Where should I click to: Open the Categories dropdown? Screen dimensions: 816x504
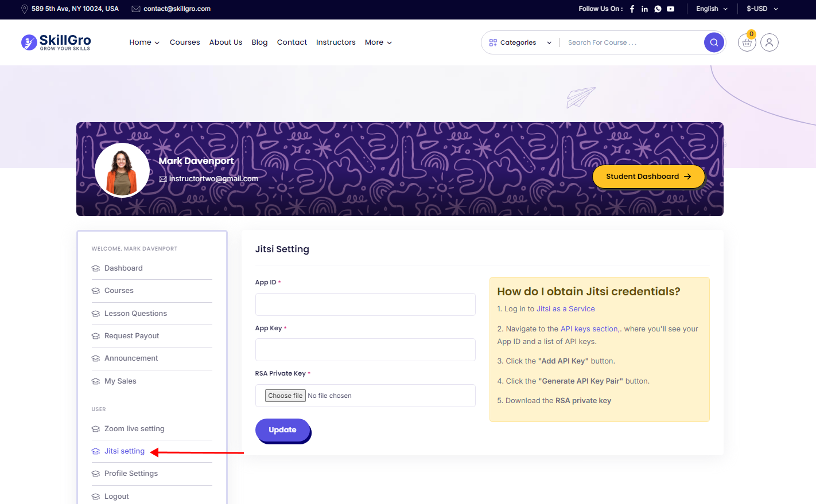click(x=520, y=42)
